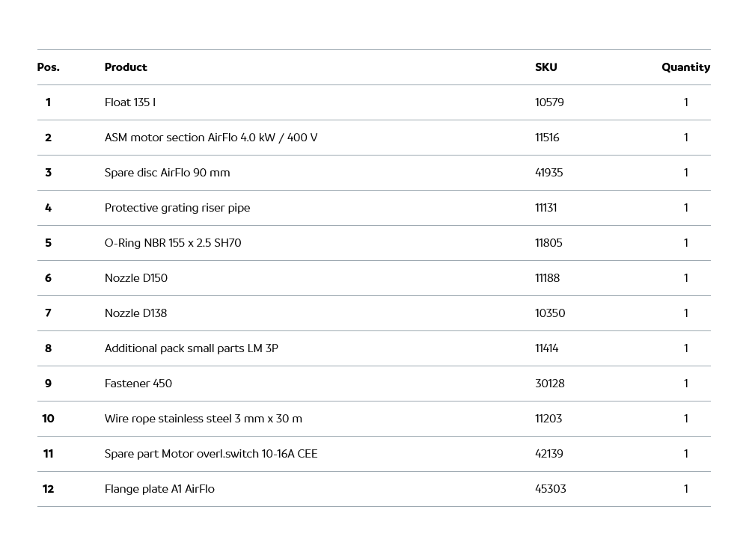Select Spare part Motor overl.switch entry
The image size is (755, 560).
pos(210,454)
